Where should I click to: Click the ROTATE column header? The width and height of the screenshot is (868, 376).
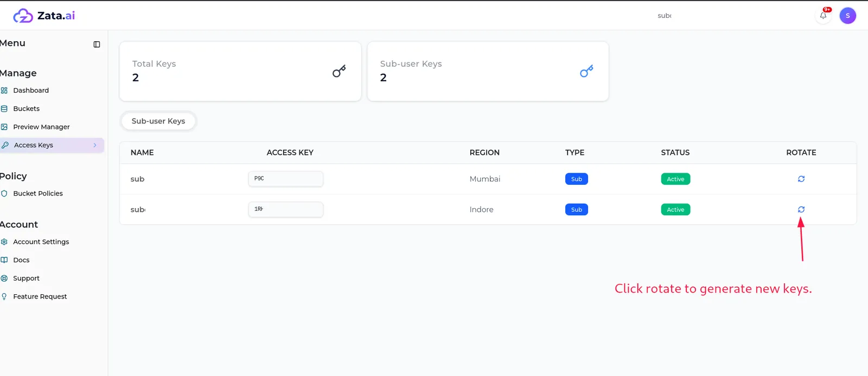[x=801, y=153]
